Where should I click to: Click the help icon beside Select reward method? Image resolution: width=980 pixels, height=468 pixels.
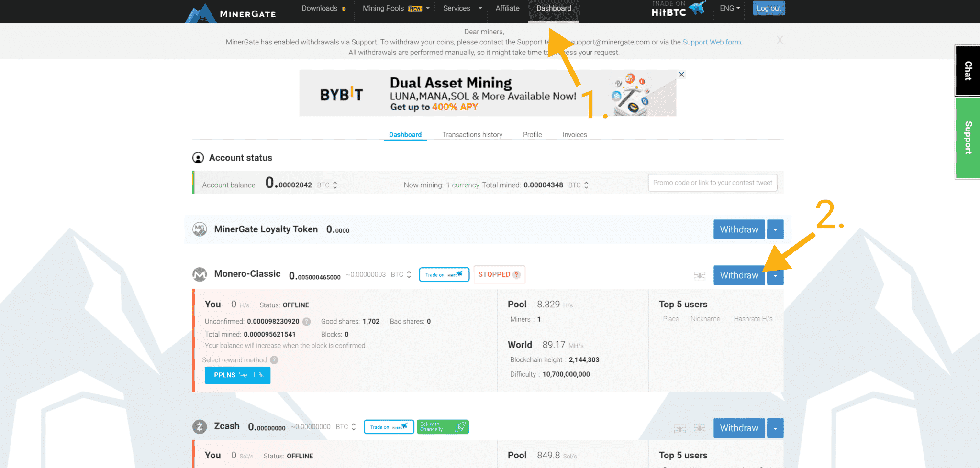click(x=274, y=360)
